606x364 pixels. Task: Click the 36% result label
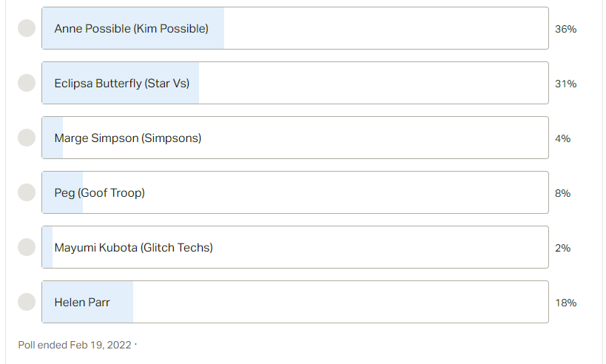pyautogui.click(x=566, y=29)
